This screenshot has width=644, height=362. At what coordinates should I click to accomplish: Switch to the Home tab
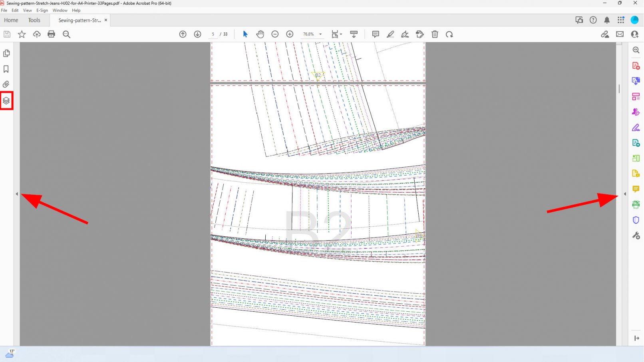pyautogui.click(x=11, y=20)
